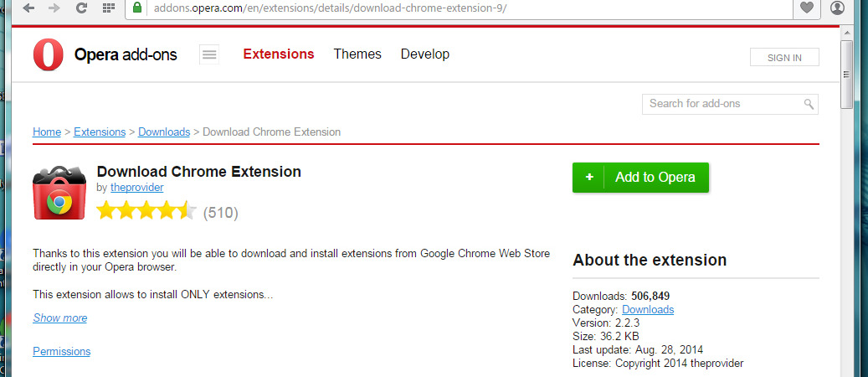This screenshot has height=377, width=868.
Task: Click the Download Chrome Extension icon
Action: point(59,194)
